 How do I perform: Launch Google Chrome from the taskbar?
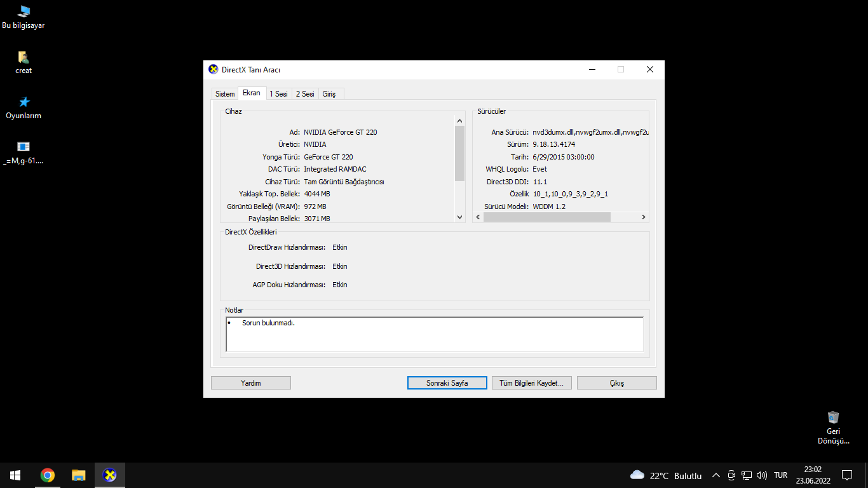pyautogui.click(x=47, y=475)
